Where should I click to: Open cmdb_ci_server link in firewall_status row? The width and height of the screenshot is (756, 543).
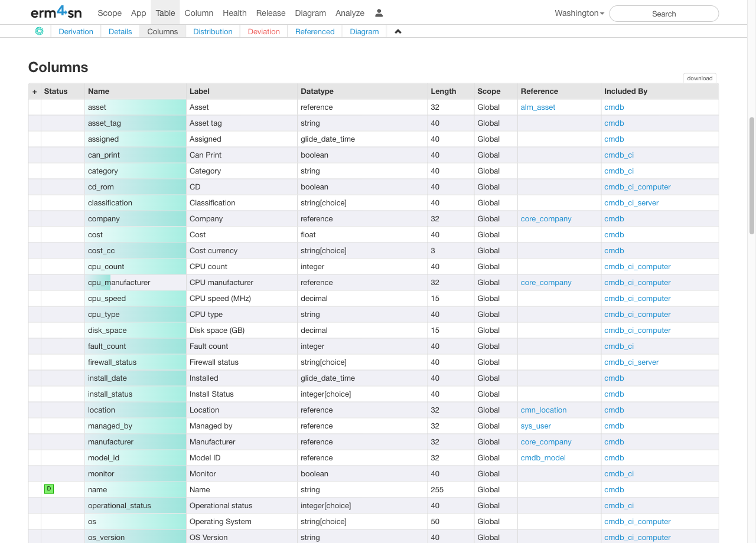tap(631, 362)
